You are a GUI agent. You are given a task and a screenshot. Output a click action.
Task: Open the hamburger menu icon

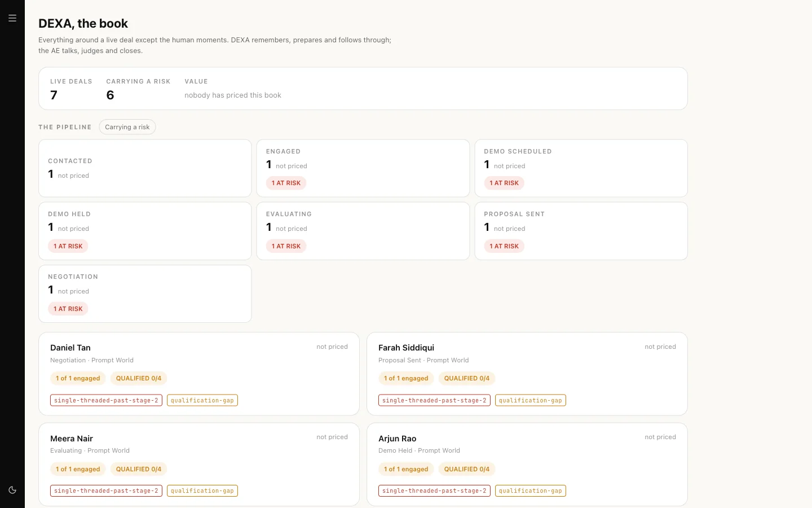point(12,18)
